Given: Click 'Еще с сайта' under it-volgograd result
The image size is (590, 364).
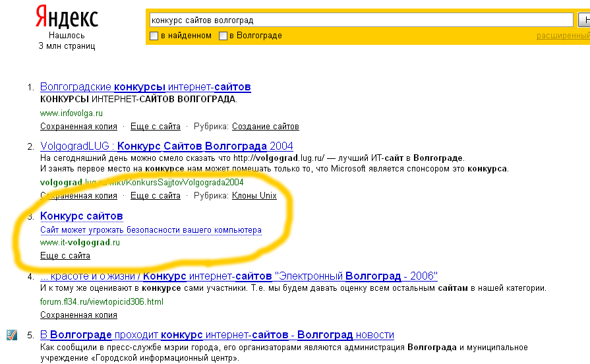Looking at the screenshot, I should [x=65, y=256].
